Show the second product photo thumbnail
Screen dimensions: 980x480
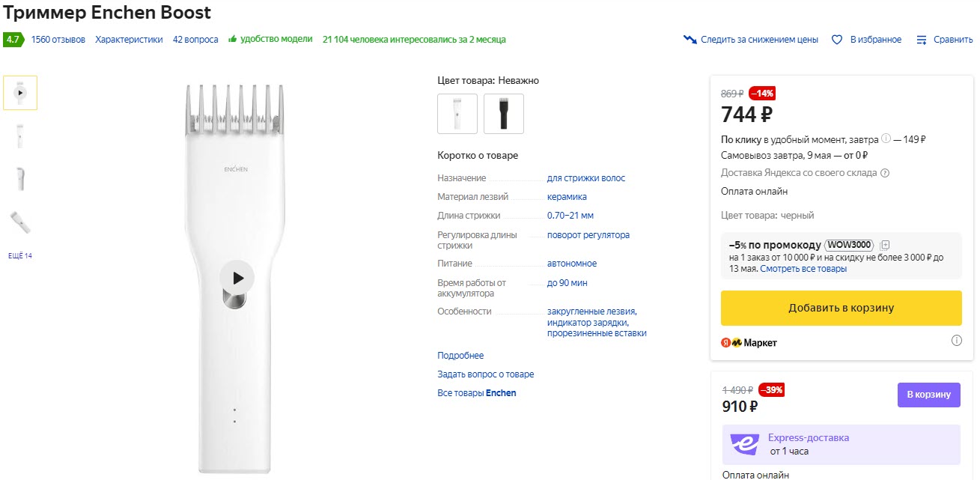click(x=20, y=136)
